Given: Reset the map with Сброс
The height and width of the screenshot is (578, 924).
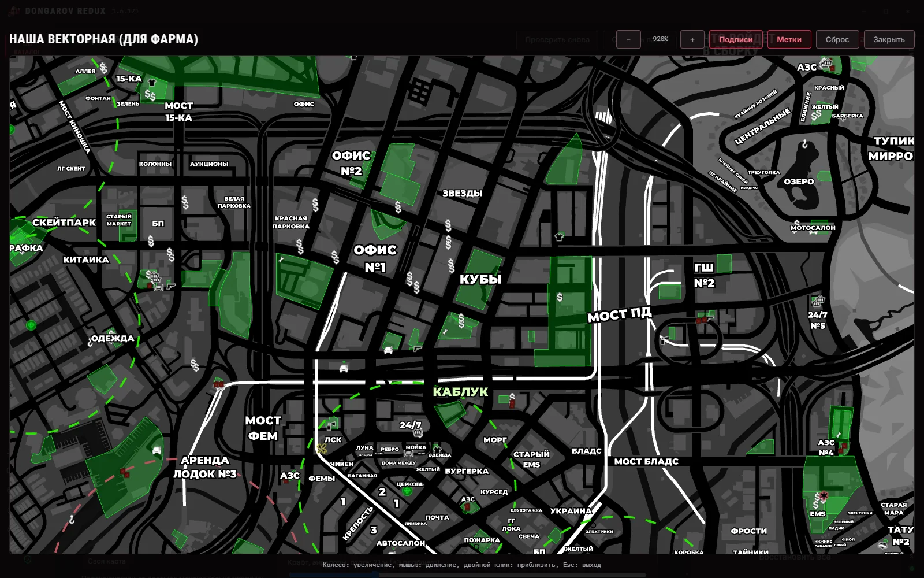Looking at the screenshot, I should tap(837, 39).
